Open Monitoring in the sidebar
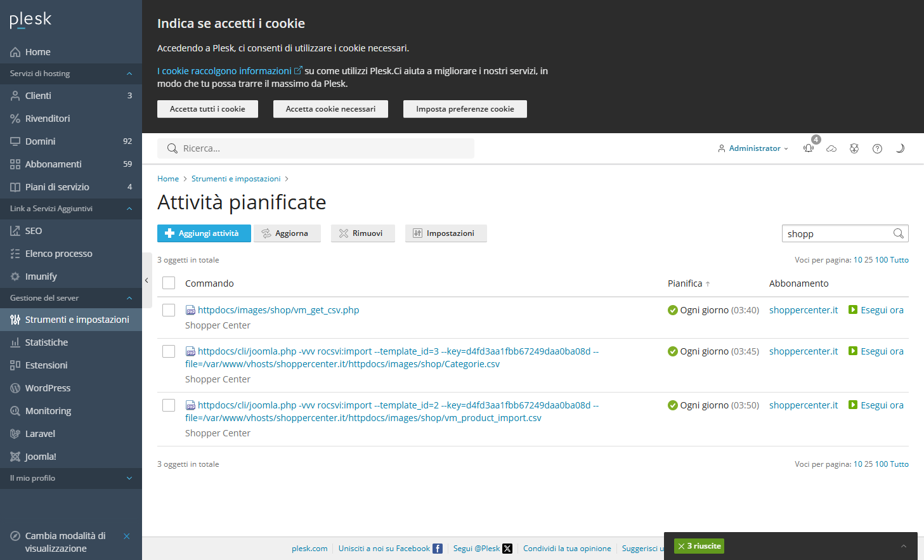This screenshot has width=924, height=560. pos(71,411)
